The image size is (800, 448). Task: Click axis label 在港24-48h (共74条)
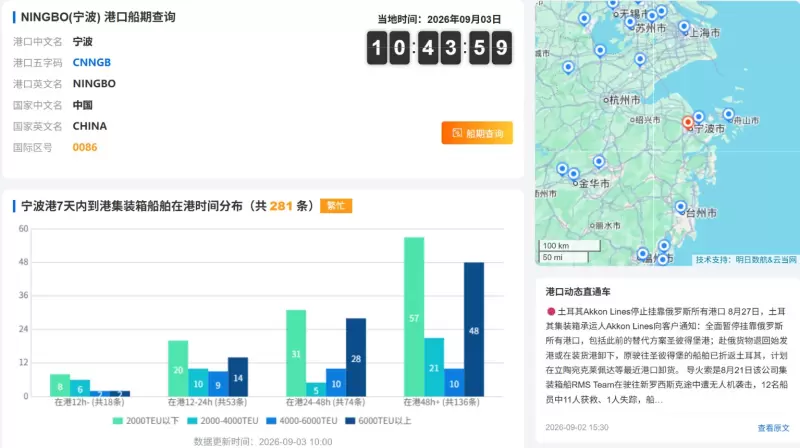coord(325,402)
